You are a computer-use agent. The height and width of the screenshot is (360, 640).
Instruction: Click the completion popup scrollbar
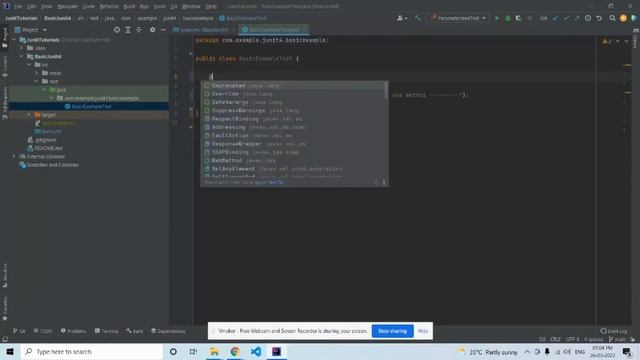tap(386, 90)
